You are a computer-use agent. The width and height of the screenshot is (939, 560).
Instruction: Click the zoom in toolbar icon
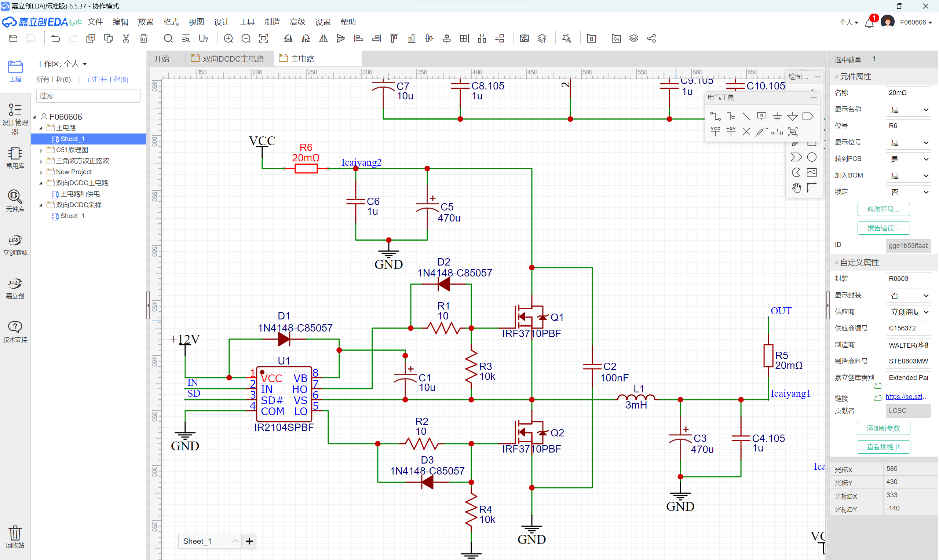coord(229,39)
